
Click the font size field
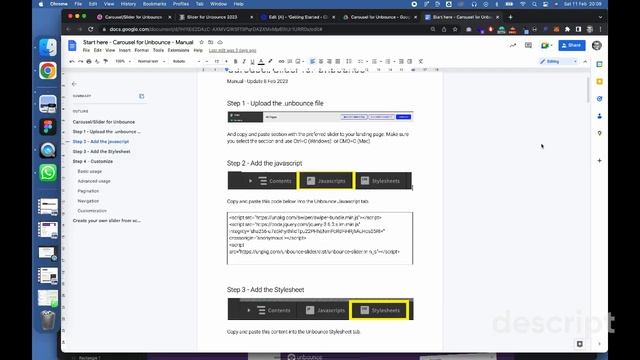coord(217,61)
